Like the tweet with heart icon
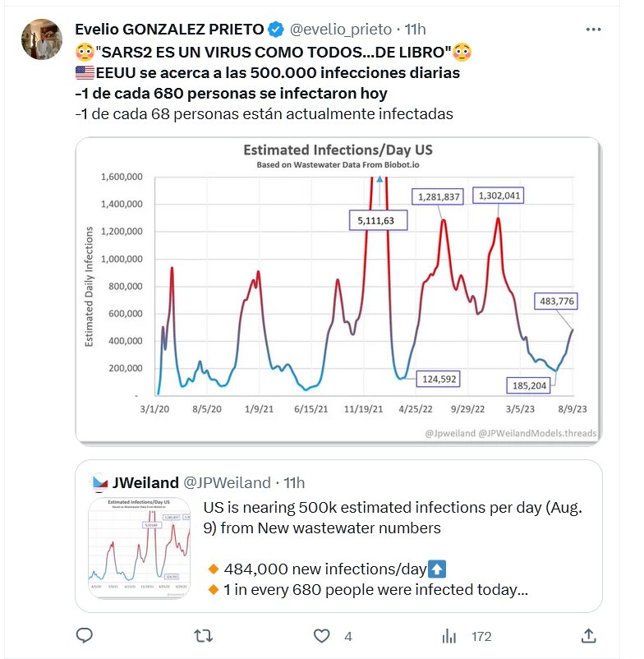The height and width of the screenshot is (659, 644). (x=323, y=635)
